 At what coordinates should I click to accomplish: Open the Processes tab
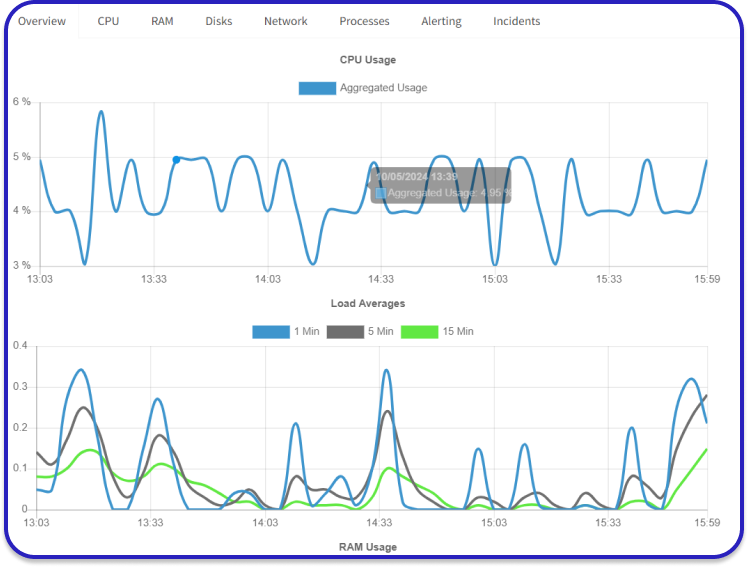[364, 21]
